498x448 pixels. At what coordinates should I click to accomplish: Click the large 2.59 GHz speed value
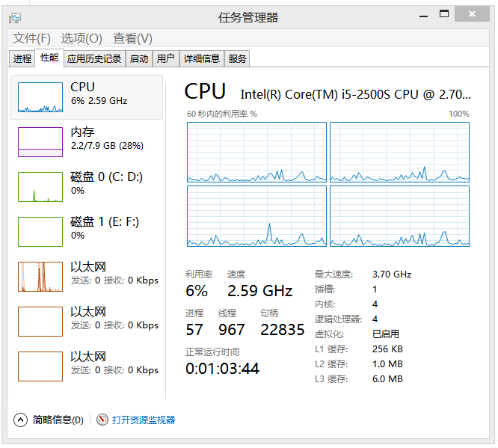click(x=259, y=291)
